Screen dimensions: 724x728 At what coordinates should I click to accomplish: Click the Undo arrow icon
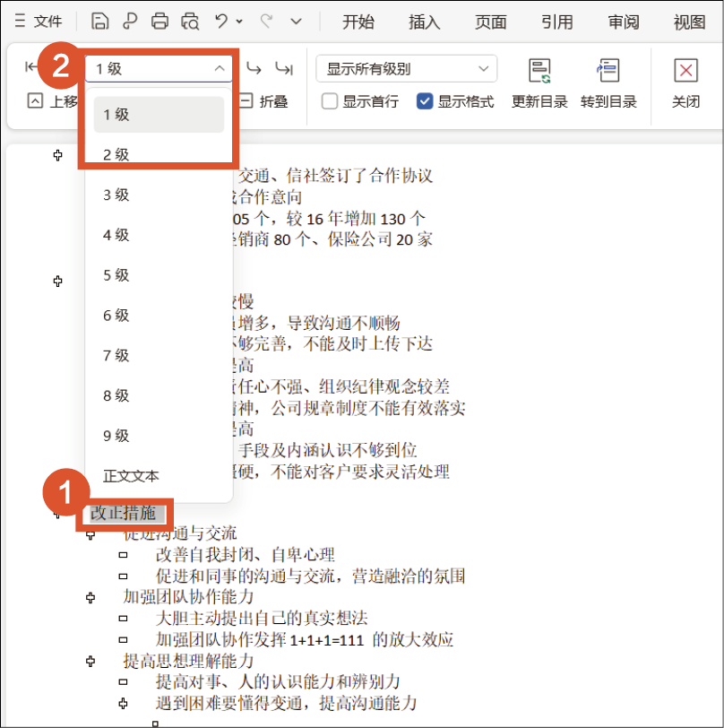click(222, 22)
